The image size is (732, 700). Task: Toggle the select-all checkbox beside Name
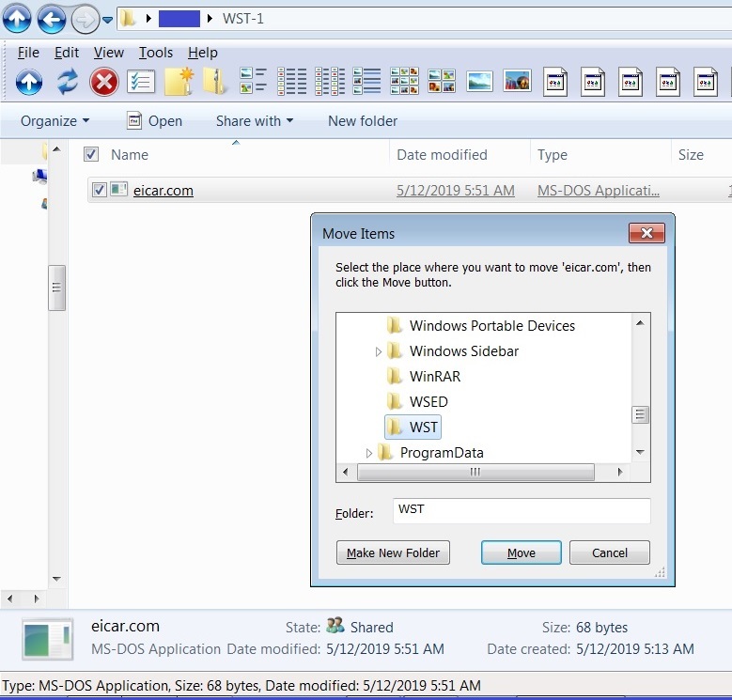[x=90, y=154]
